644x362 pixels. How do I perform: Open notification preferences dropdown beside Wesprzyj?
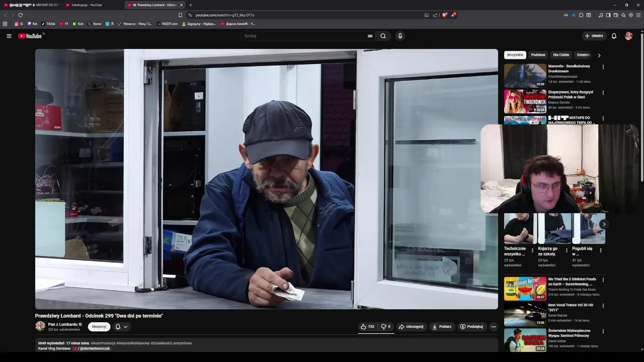(121, 327)
